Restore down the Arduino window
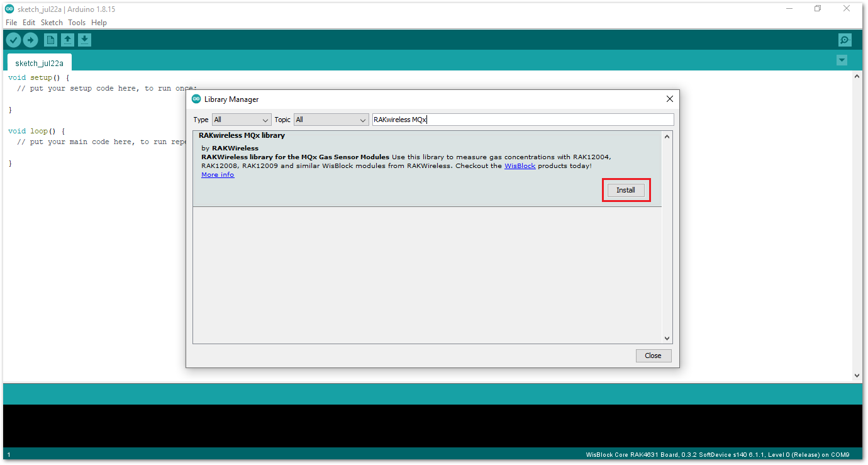 tap(818, 9)
